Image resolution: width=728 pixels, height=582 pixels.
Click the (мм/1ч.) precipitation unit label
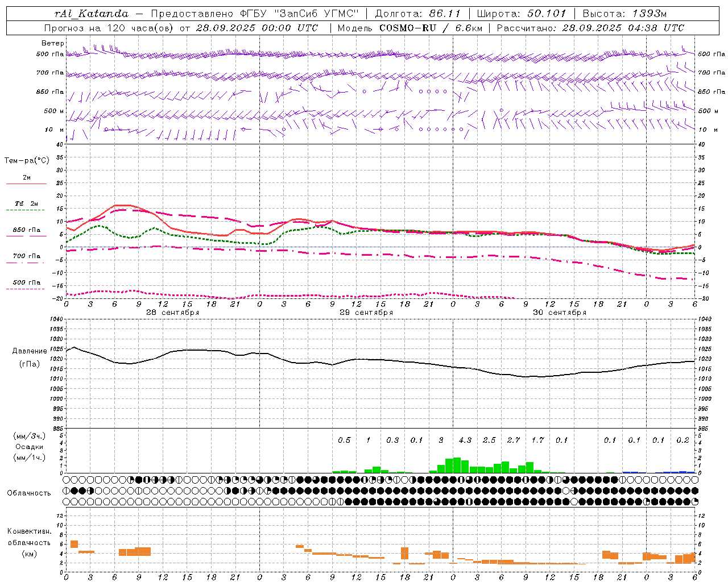[29, 458]
